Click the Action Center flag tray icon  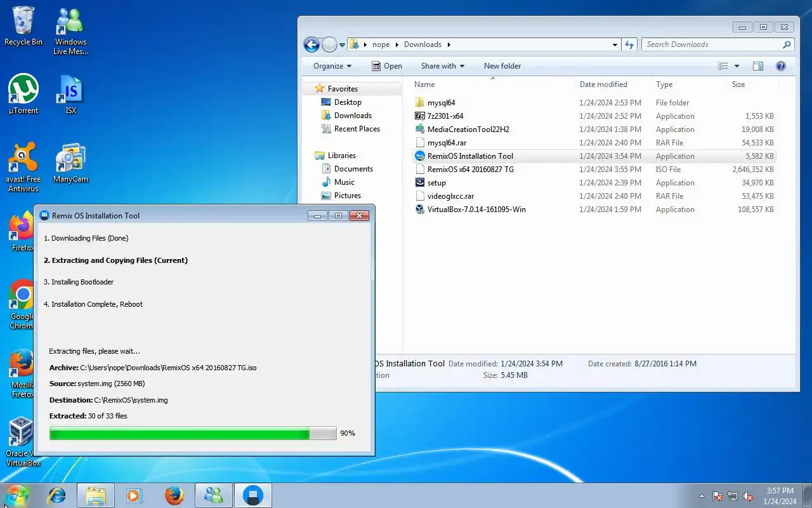coord(717,496)
